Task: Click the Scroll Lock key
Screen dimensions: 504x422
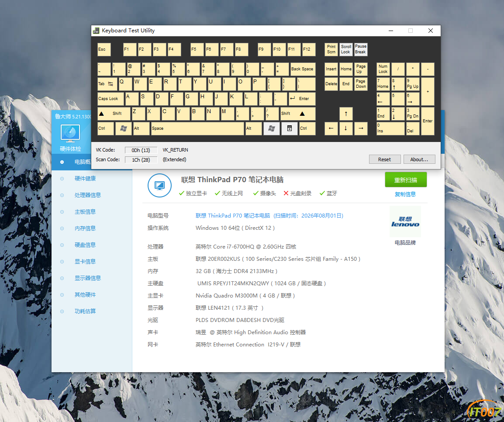Action: point(346,49)
